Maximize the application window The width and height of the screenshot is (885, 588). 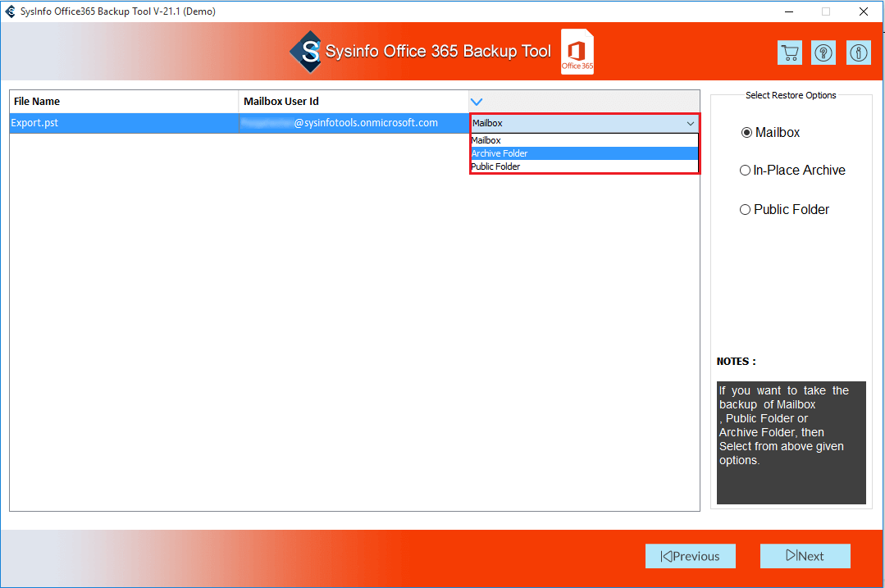(x=825, y=11)
